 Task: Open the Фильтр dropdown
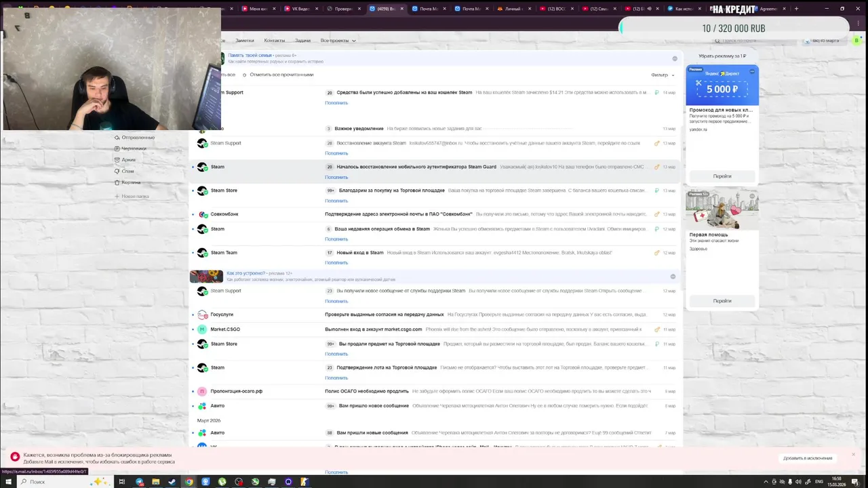[663, 75]
